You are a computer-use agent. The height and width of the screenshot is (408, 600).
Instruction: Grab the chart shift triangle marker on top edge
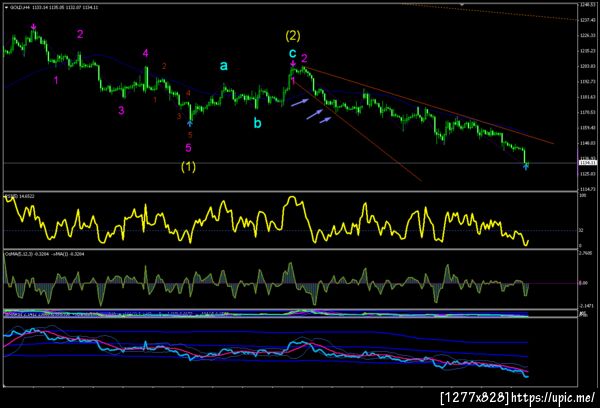462,5
